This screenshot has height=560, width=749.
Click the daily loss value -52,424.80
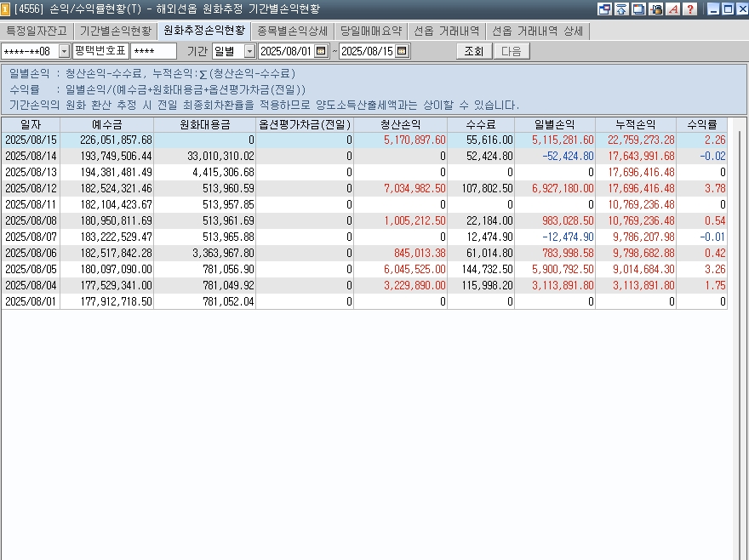[x=568, y=157]
